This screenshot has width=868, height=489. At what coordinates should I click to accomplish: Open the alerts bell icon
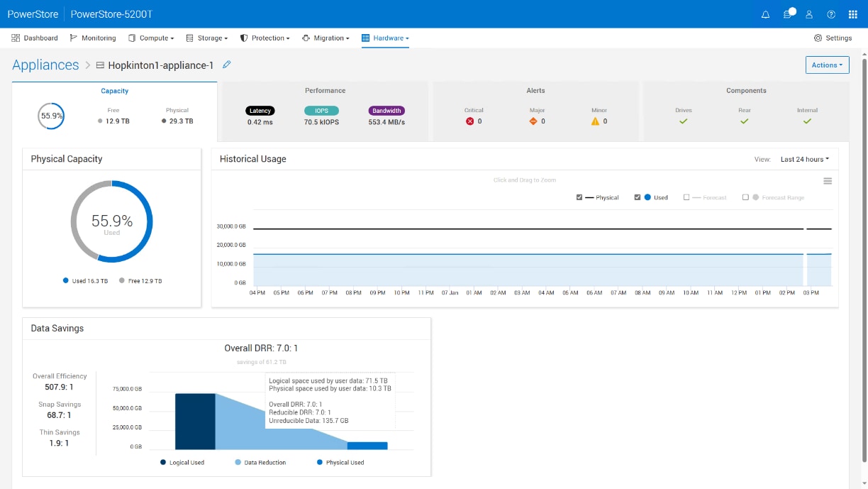point(766,14)
